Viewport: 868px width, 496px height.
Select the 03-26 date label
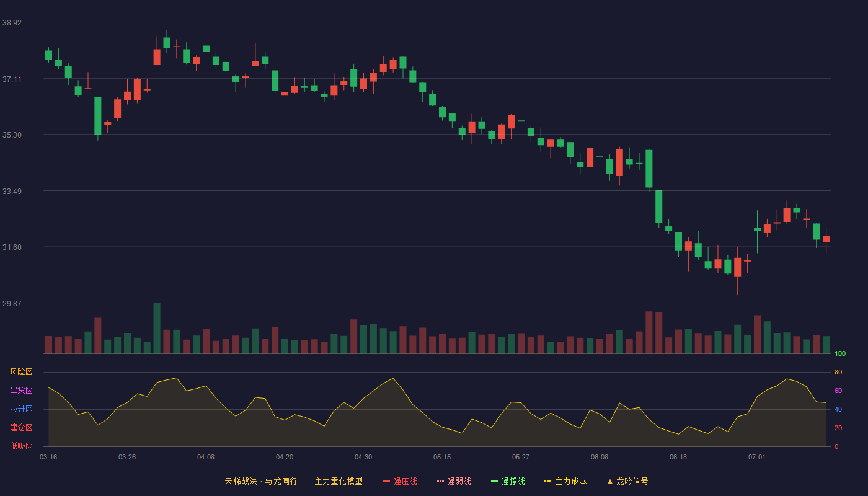click(127, 457)
